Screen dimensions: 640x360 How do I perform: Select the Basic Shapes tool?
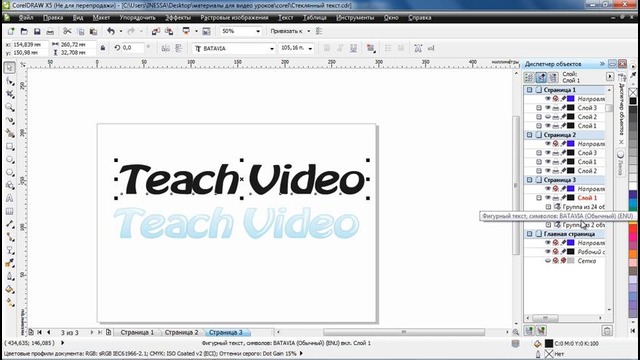[10, 186]
